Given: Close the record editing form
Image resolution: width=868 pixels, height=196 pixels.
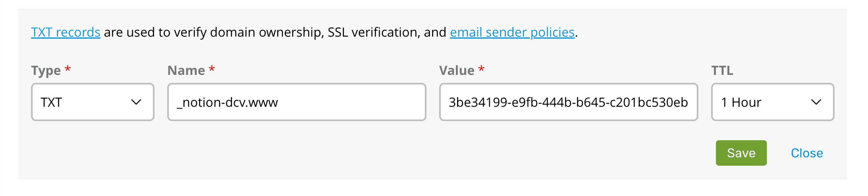Looking at the screenshot, I should point(807,153).
